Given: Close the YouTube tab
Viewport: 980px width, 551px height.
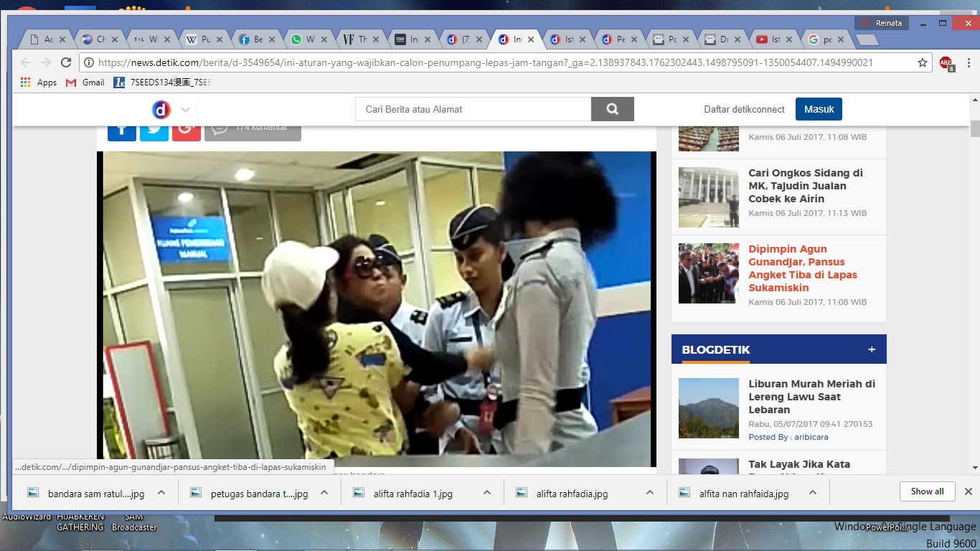Looking at the screenshot, I should pos(789,39).
